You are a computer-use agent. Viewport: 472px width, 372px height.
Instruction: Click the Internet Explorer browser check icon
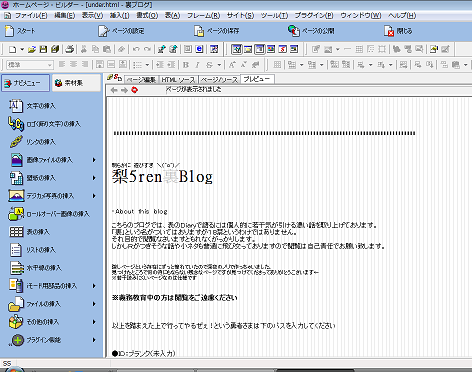pyautogui.click(x=199, y=49)
